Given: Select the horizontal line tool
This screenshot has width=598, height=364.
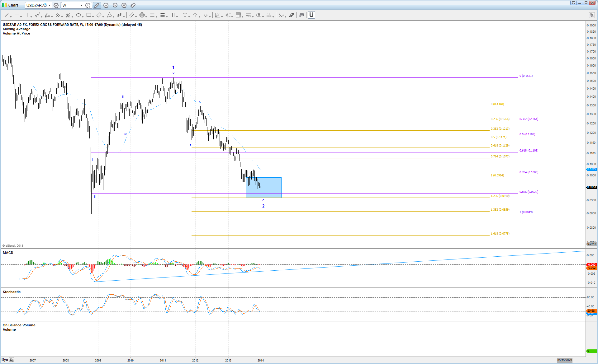Looking at the screenshot, I should pyautogui.click(x=17, y=15).
